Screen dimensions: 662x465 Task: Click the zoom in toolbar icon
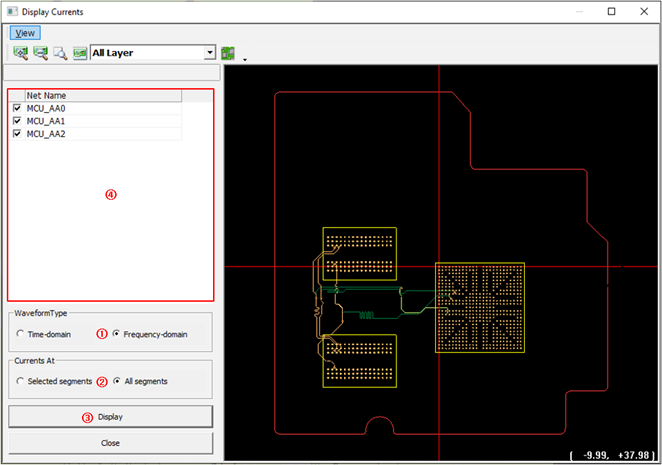[20, 53]
